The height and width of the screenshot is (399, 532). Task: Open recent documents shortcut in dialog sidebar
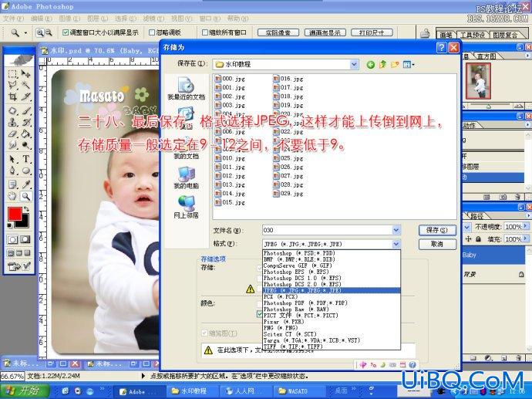click(x=186, y=88)
